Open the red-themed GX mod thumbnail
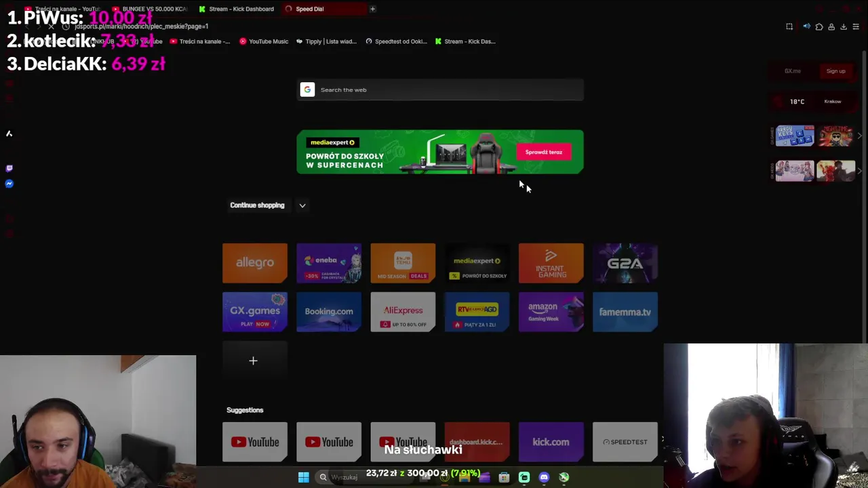 coord(836,171)
